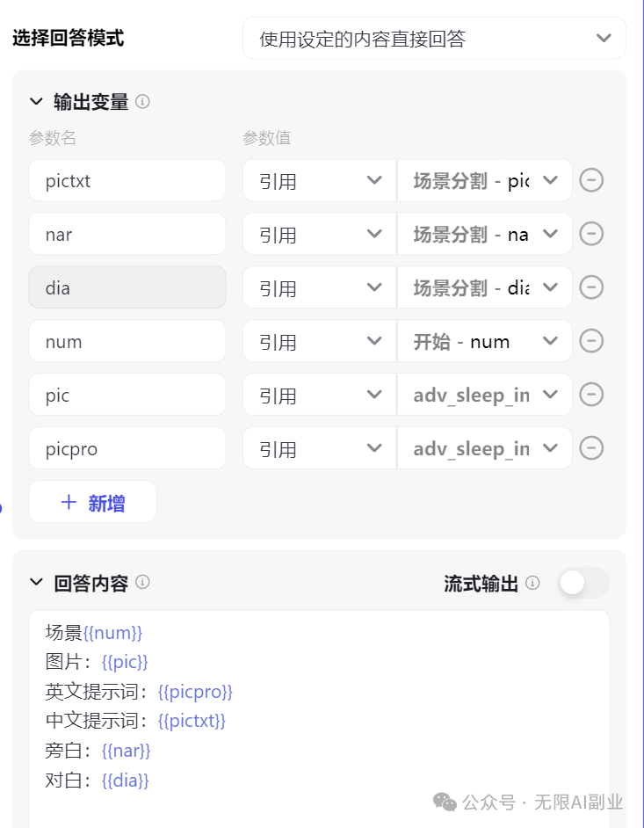644x828 pixels.
Task: Click the 新增 button to add variable
Action: point(92,502)
